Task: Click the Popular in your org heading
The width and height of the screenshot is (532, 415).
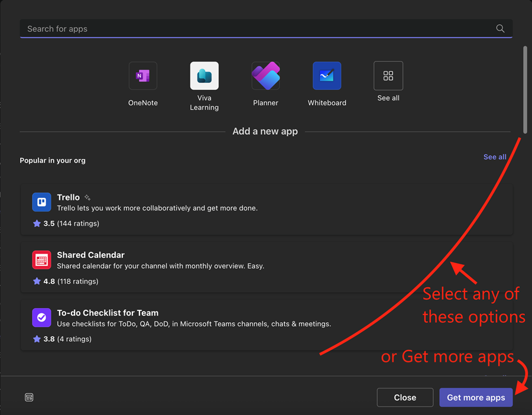Action: (x=53, y=160)
